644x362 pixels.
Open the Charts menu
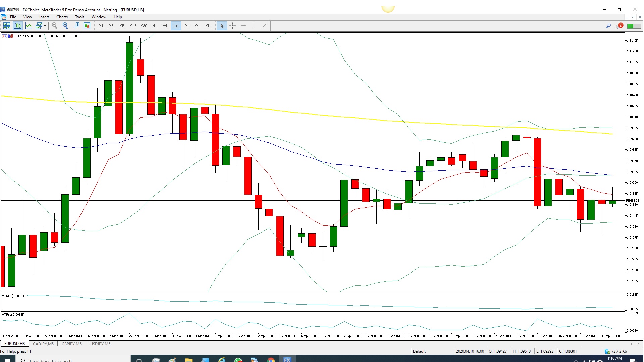pyautogui.click(x=62, y=17)
